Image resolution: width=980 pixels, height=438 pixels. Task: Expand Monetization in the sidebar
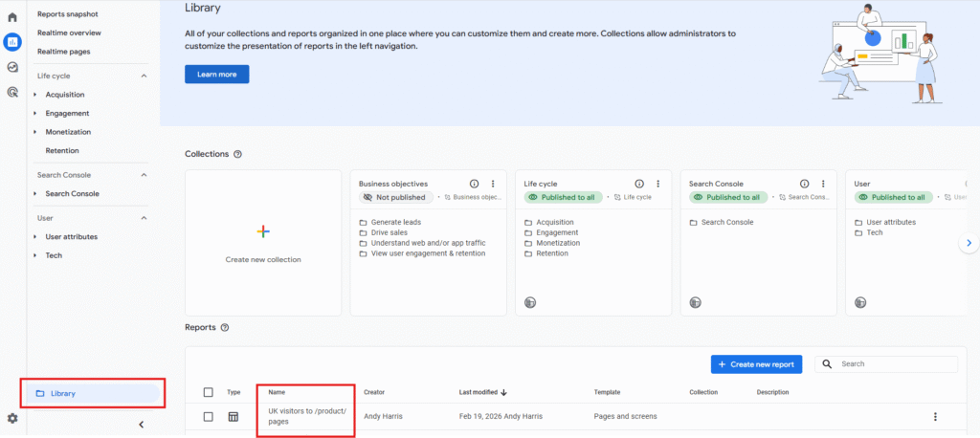[35, 133]
